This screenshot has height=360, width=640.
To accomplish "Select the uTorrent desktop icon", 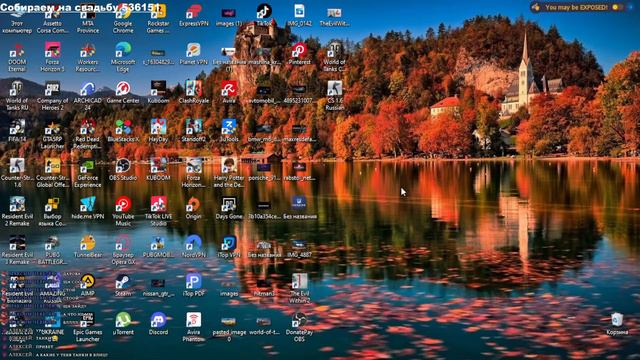I will (x=123, y=324).
